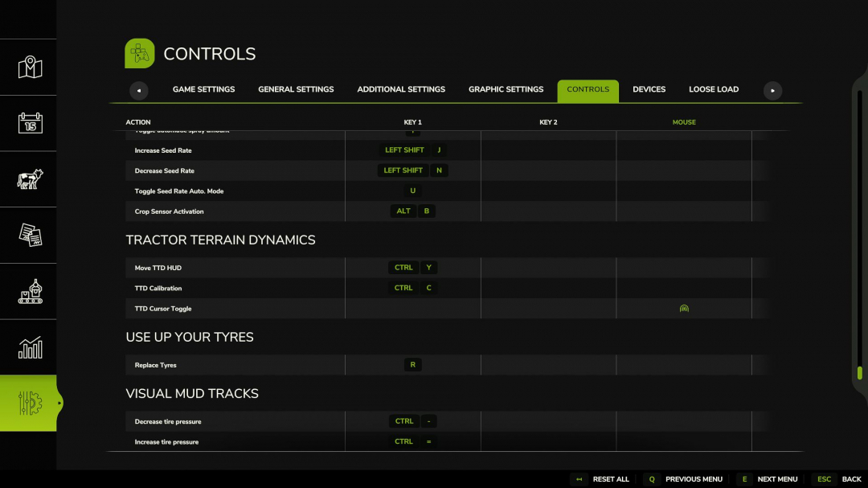Click the R key for Replace Tyres

pos(412,364)
